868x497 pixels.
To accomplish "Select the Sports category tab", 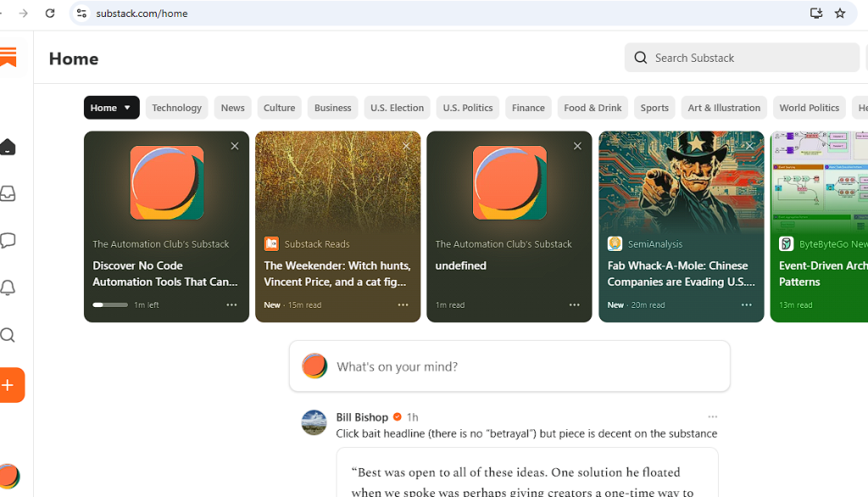I will click(x=654, y=108).
